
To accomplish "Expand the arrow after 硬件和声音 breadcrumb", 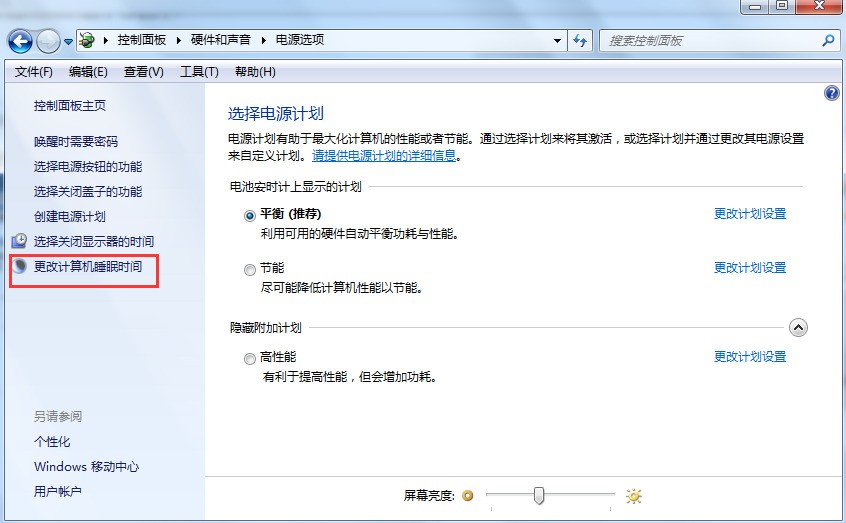I will (x=264, y=40).
